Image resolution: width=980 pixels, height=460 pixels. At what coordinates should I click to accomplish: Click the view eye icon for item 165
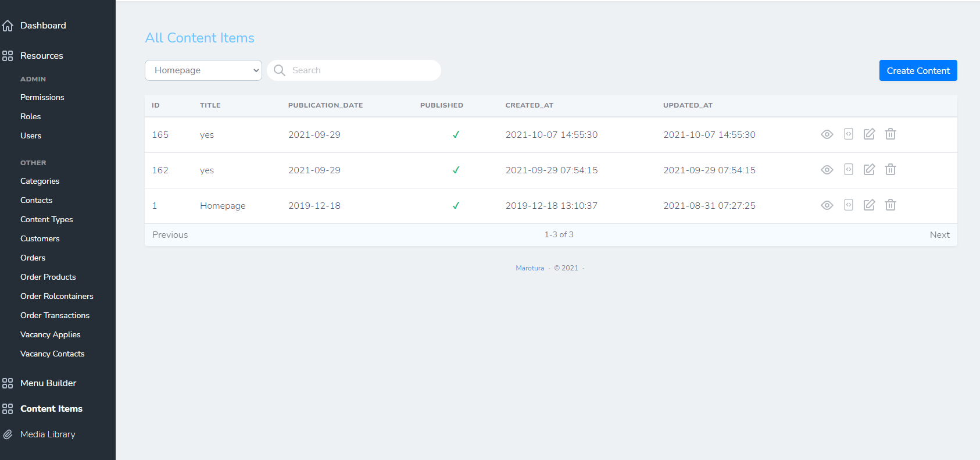pos(827,134)
